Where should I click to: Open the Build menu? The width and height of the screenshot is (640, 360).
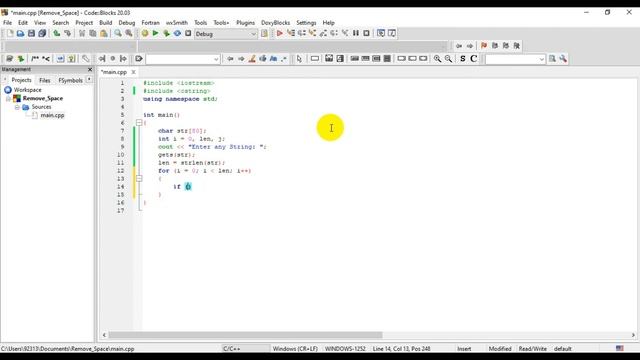(x=105, y=23)
